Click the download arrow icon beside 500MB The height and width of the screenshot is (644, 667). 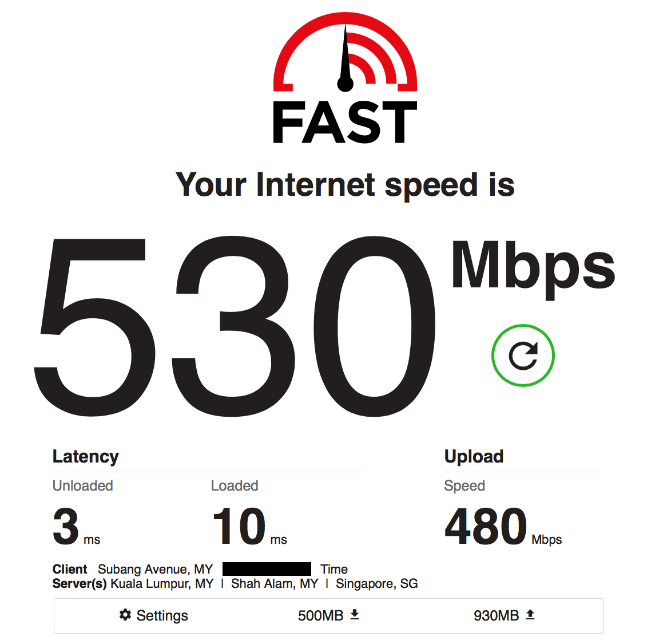[x=355, y=614]
